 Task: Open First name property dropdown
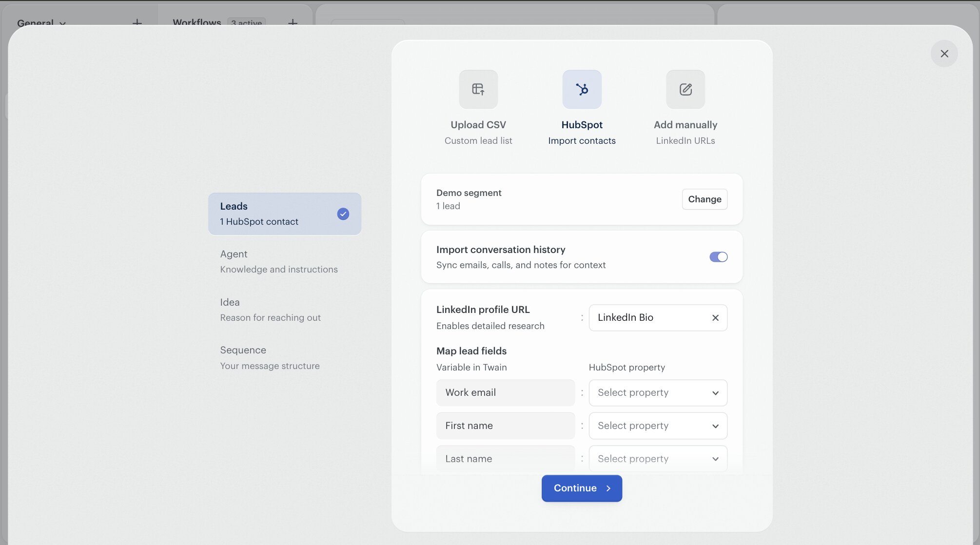pos(658,426)
